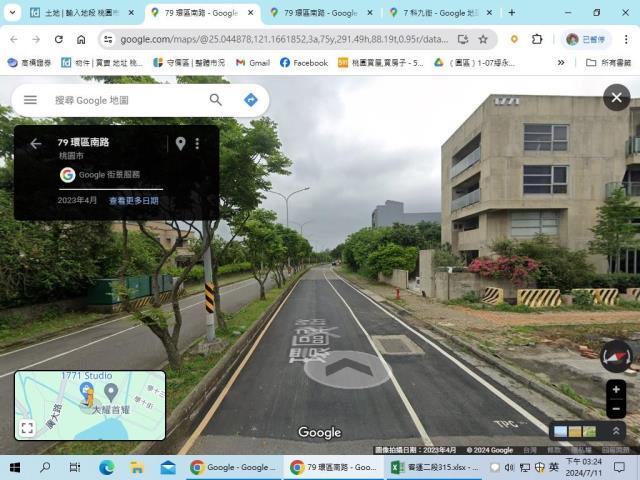This screenshot has width=640, height=480.
Task: Open 查看更多日期 link
Action: pos(133,200)
